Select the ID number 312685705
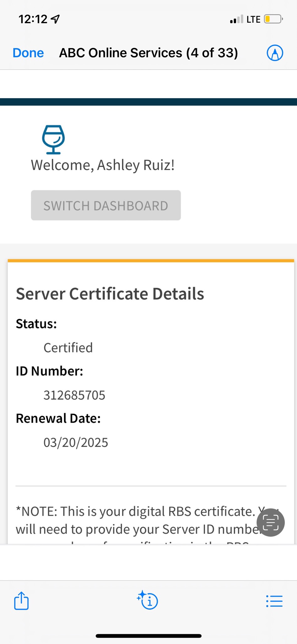Viewport: 297px width, 644px height. [x=74, y=395]
